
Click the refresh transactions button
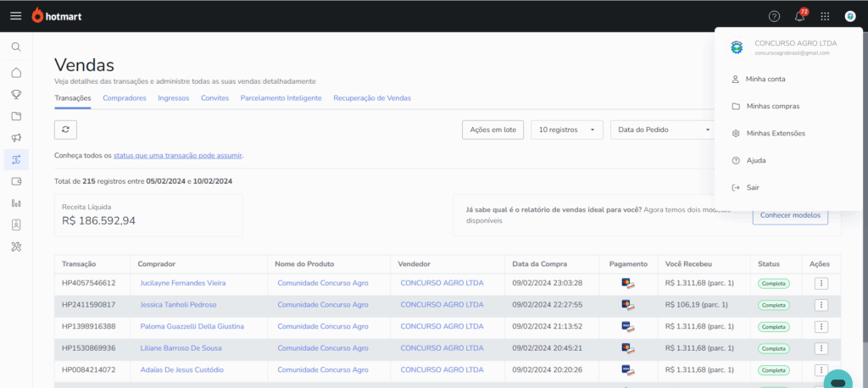click(x=65, y=130)
